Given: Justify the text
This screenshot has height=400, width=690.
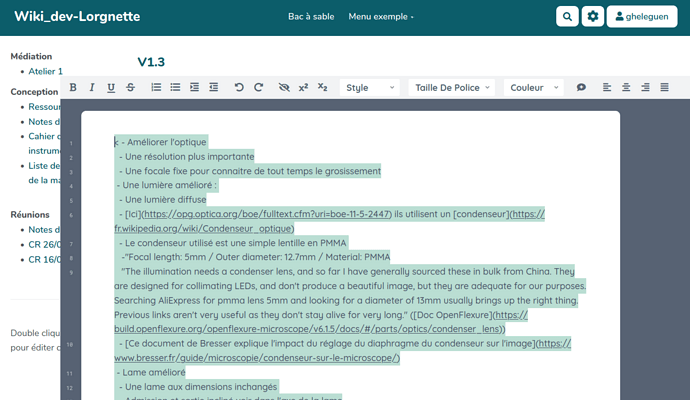Looking at the screenshot, I should 664,88.
